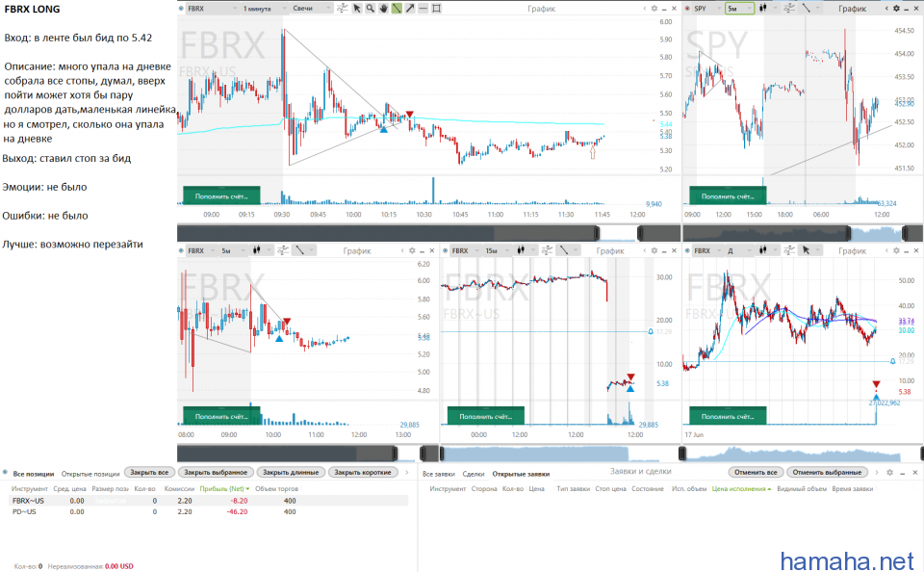Open the 'Свечи' chart type dropdown
Image resolution: width=924 pixels, height=572 pixels.
[x=311, y=9]
